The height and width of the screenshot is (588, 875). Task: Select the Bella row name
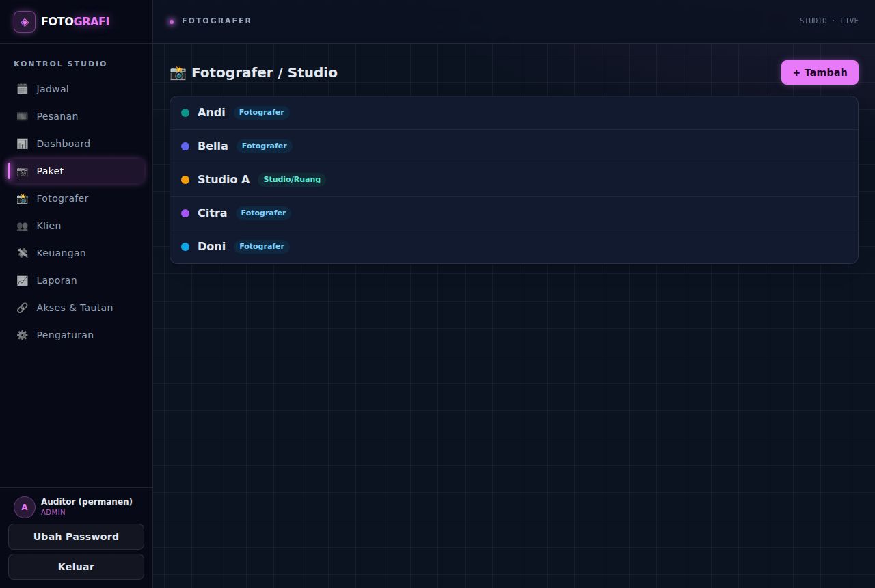(x=213, y=146)
